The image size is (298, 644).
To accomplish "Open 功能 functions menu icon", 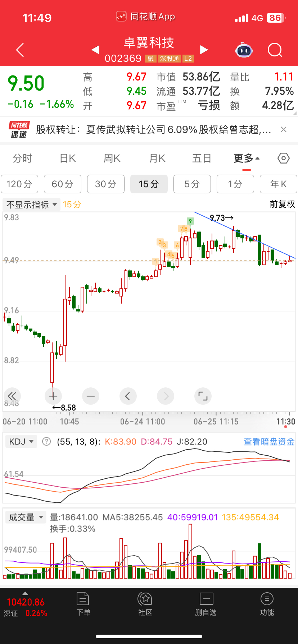I will coord(267,604).
